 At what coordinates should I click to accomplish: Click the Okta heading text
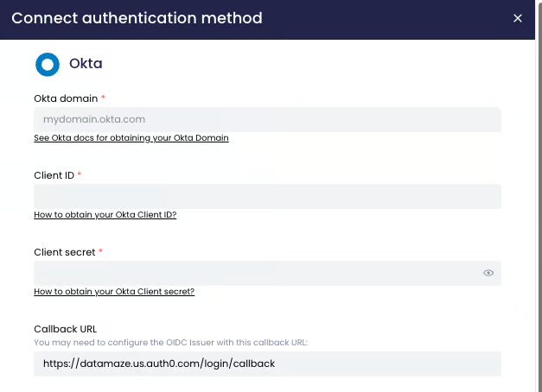86,64
